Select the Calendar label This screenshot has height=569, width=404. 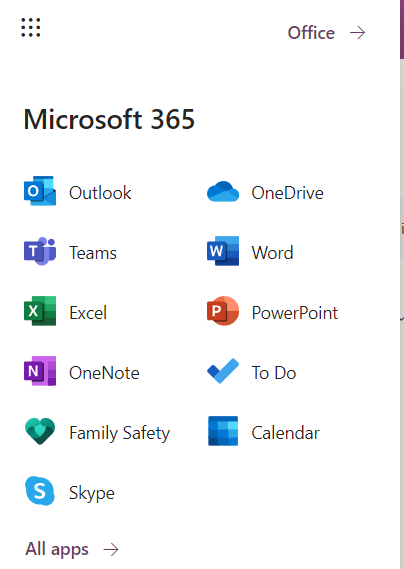(286, 433)
